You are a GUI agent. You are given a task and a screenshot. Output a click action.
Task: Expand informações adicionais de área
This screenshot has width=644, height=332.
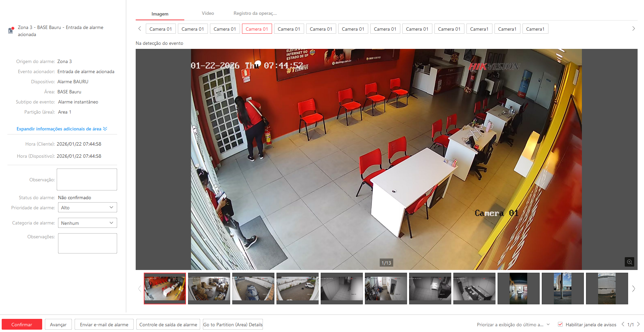62,129
